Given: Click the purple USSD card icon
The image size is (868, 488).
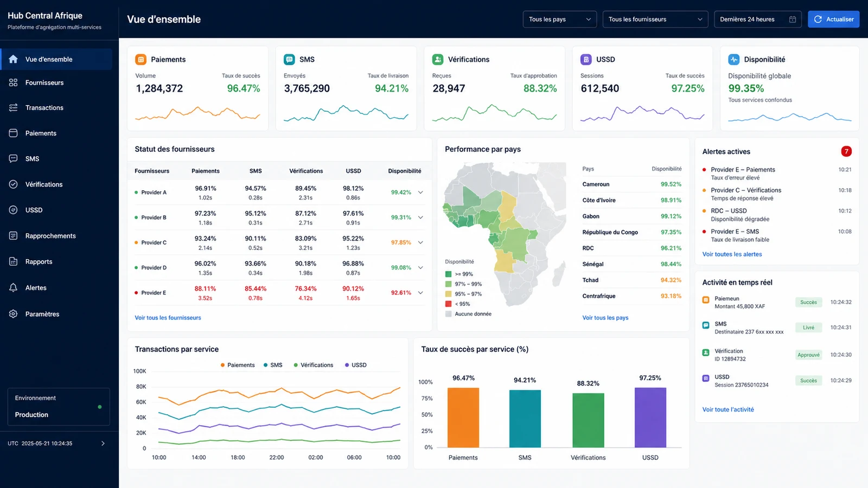Looking at the screenshot, I should click(x=586, y=59).
